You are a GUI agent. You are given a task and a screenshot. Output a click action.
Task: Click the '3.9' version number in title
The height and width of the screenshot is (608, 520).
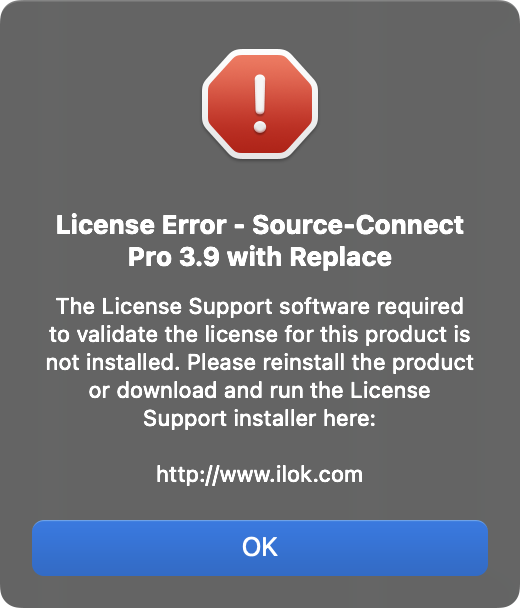click(x=199, y=257)
